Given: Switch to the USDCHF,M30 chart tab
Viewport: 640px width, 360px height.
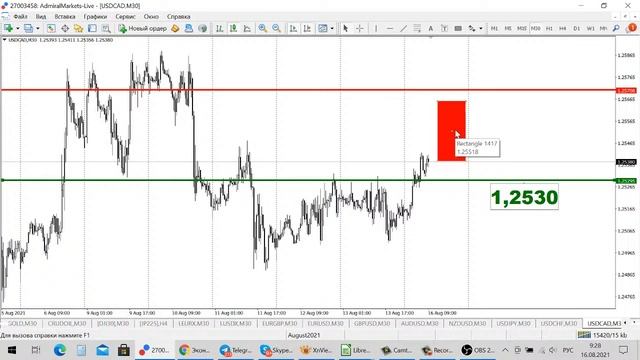Looking at the screenshot, I should click(559, 323).
